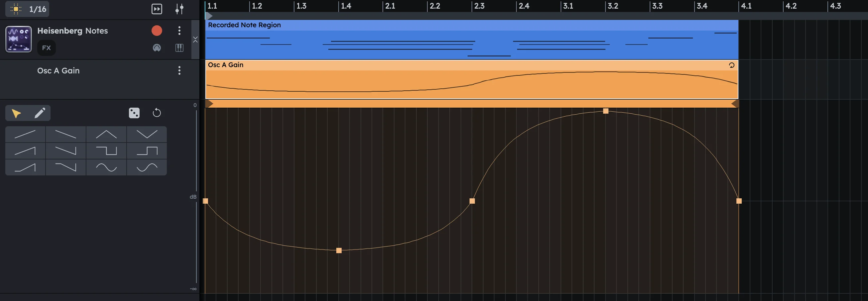Open the Heisenberg instrument thumbnail
Screen dimensions: 868x301
(x=19, y=39)
